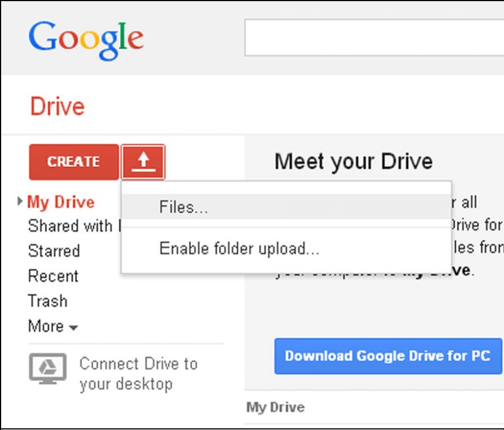Click the Google logo
Screen dimensions: 504x430
(x=86, y=41)
